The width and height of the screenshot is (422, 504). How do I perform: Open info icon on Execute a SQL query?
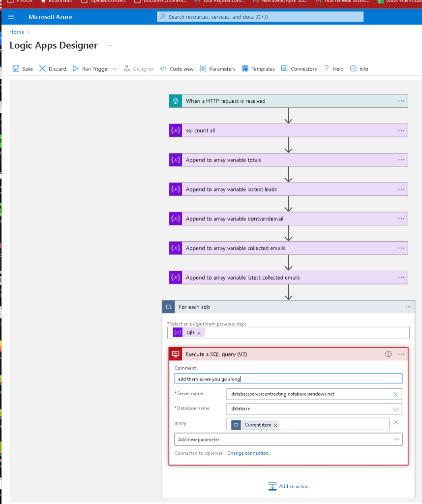[388, 354]
